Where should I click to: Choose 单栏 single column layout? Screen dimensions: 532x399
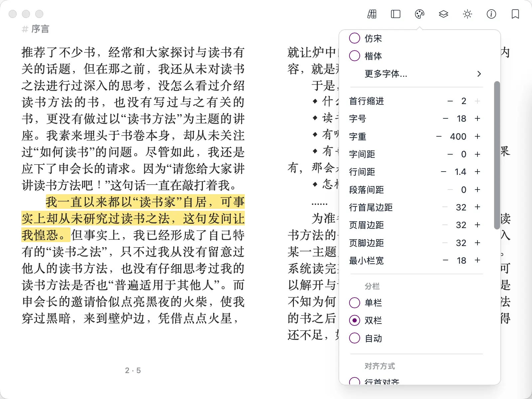(x=355, y=303)
